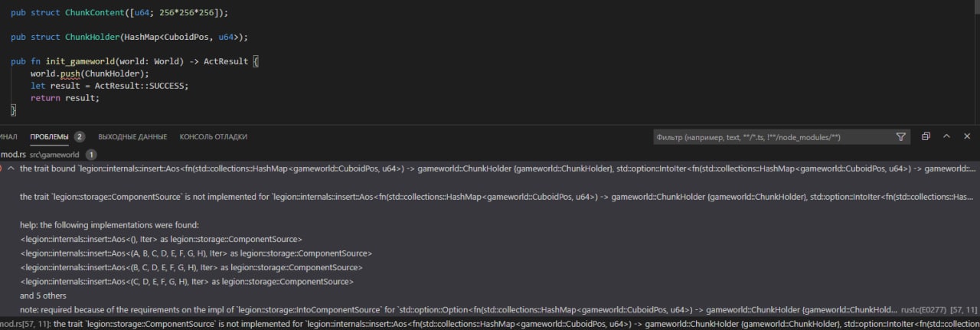The width and height of the screenshot is (980, 330).
Task: Collapse the trait bound error entry
Action: tap(11, 168)
